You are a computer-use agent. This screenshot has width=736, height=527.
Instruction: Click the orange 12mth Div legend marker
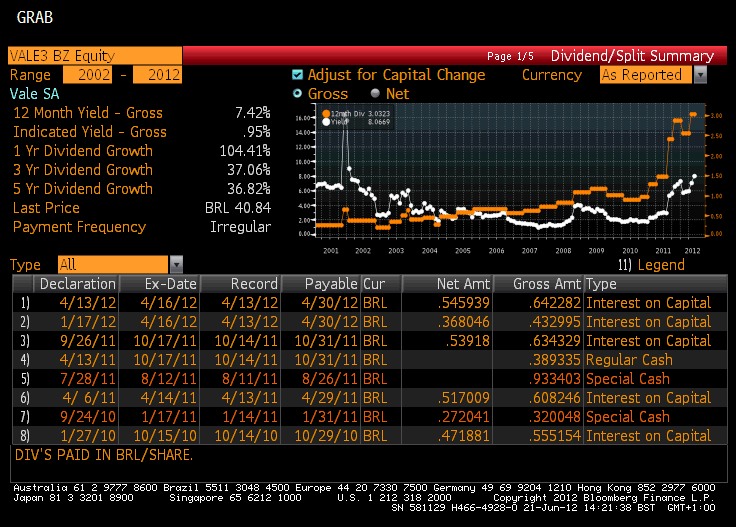click(x=326, y=114)
